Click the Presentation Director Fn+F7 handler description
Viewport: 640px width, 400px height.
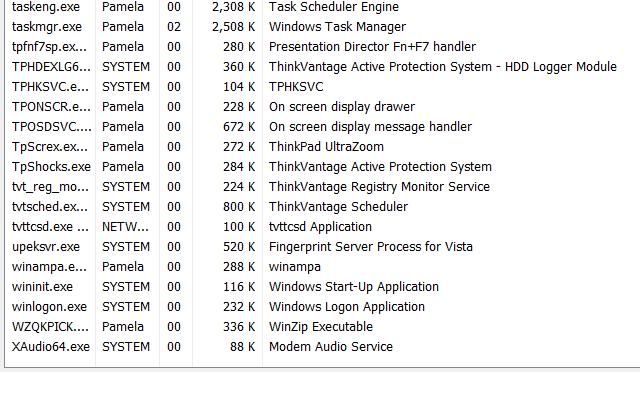(x=372, y=47)
